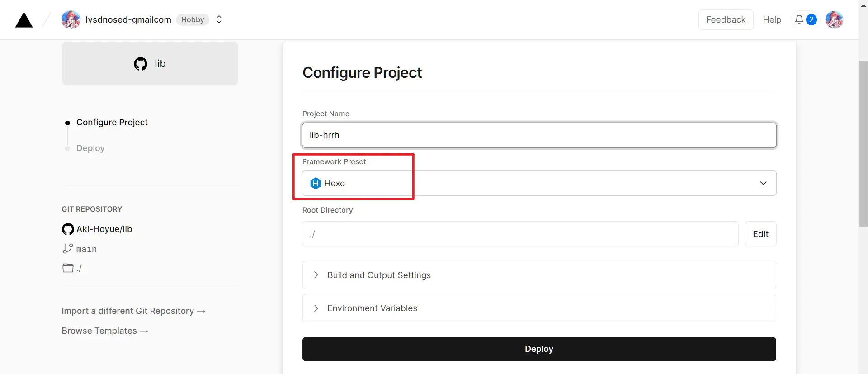The height and width of the screenshot is (374, 868).
Task: Click Import a different Git Repository
Action: (x=133, y=311)
